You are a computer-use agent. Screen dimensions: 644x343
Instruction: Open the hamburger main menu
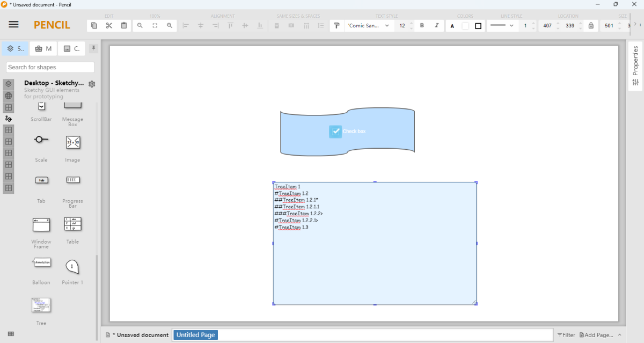(x=13, y=25)
